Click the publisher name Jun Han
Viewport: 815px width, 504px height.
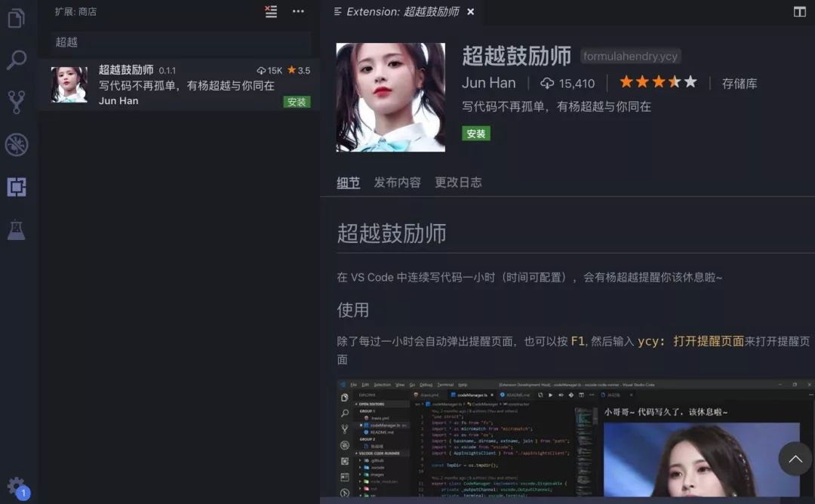point(488,83)
